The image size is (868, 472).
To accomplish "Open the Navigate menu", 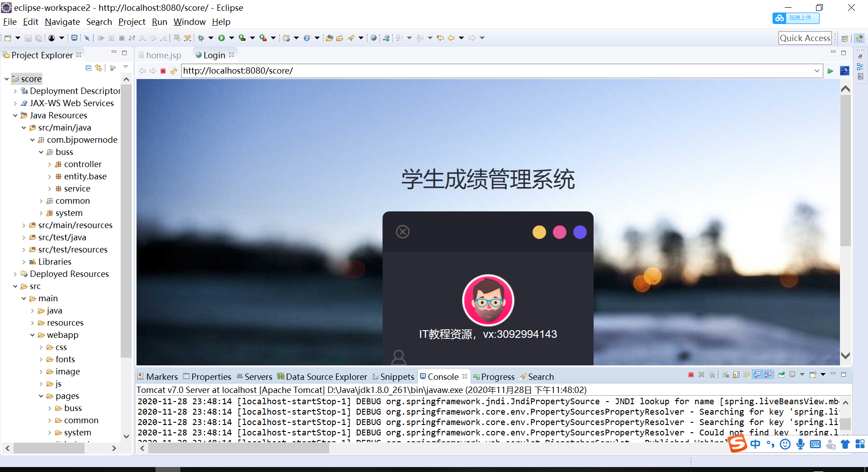I will point(62,22).
